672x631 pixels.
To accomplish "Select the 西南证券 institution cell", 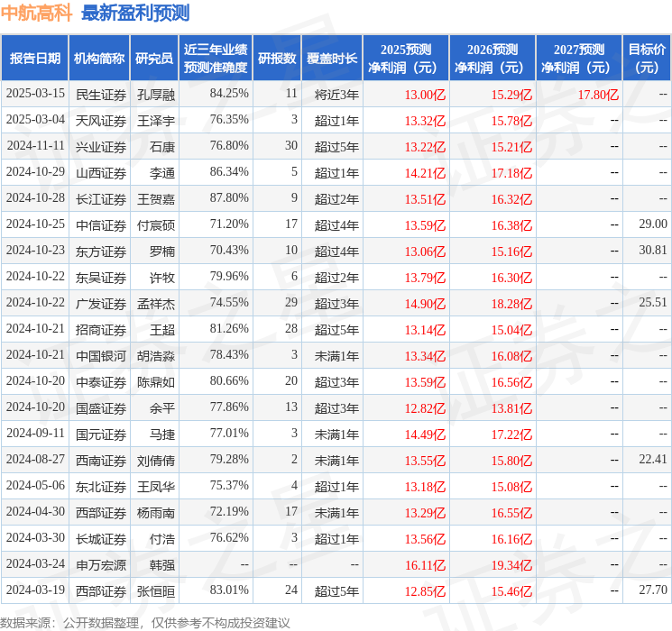I will point(101,461).
